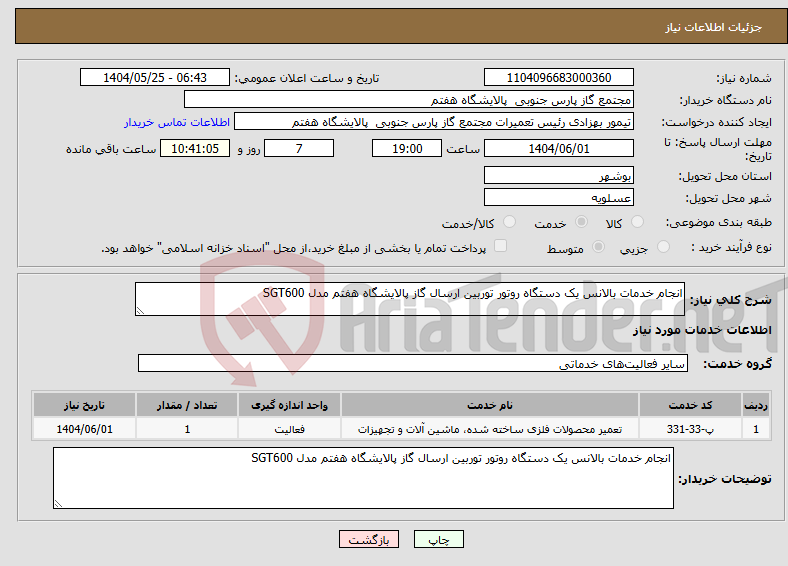Click the جزئیات اطلاعات نیاز header title
788x566 pixels.
pyautogui.click(x=713, y=27)
